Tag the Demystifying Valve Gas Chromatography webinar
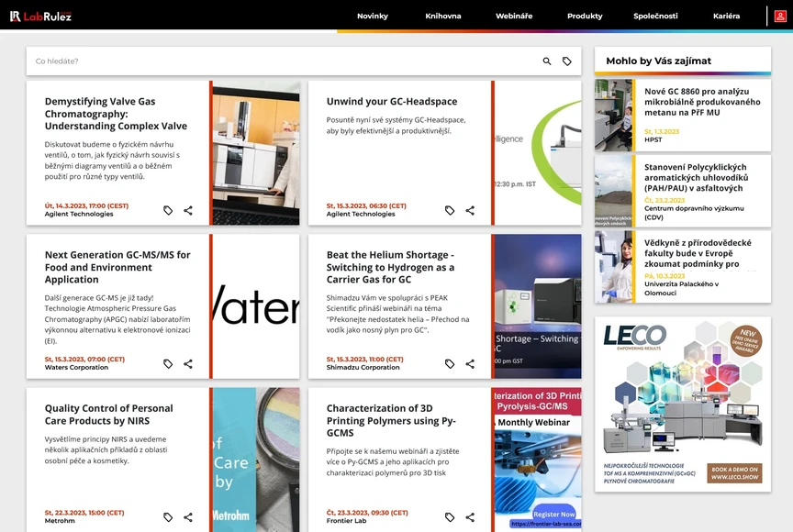Screen dimensions: 793x532 click(168, 210)
